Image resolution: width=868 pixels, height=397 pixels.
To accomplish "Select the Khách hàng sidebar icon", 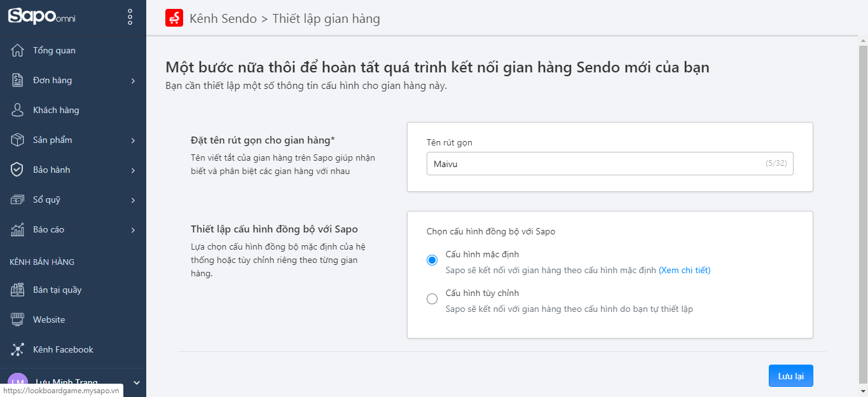I will (x=18, y=109).
